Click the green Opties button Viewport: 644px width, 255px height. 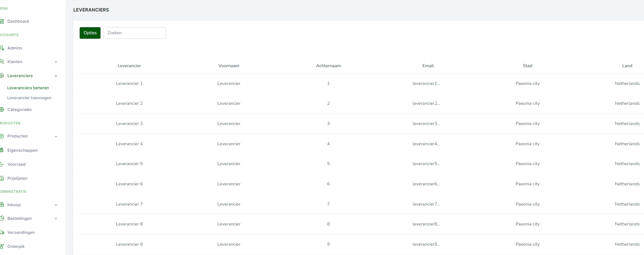point(90,33)
